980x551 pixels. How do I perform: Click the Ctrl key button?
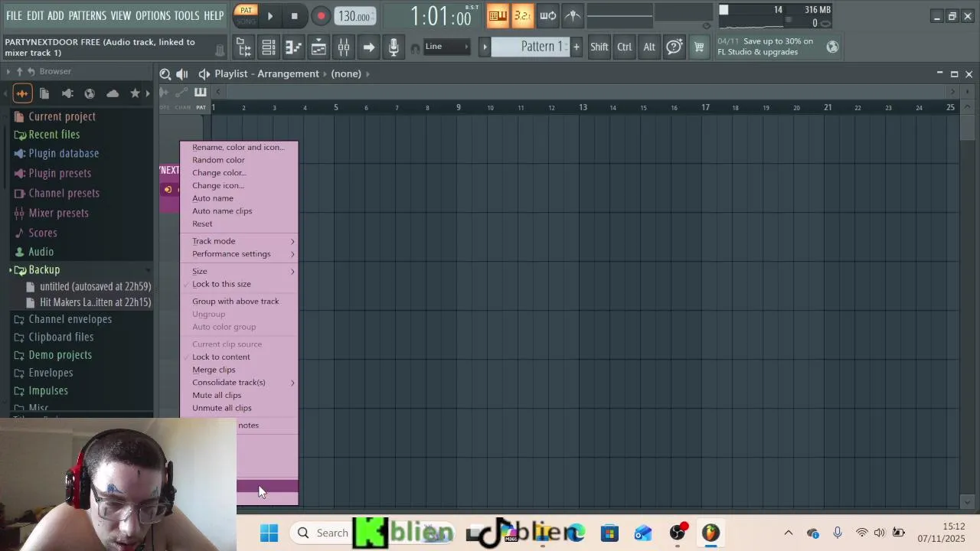pos(625,47)
